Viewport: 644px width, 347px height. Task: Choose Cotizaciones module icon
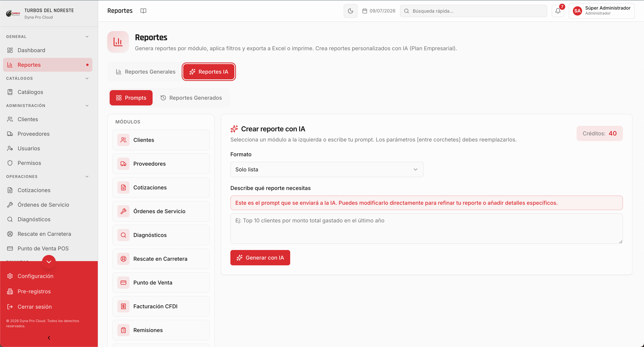click(x=123, y=187)
